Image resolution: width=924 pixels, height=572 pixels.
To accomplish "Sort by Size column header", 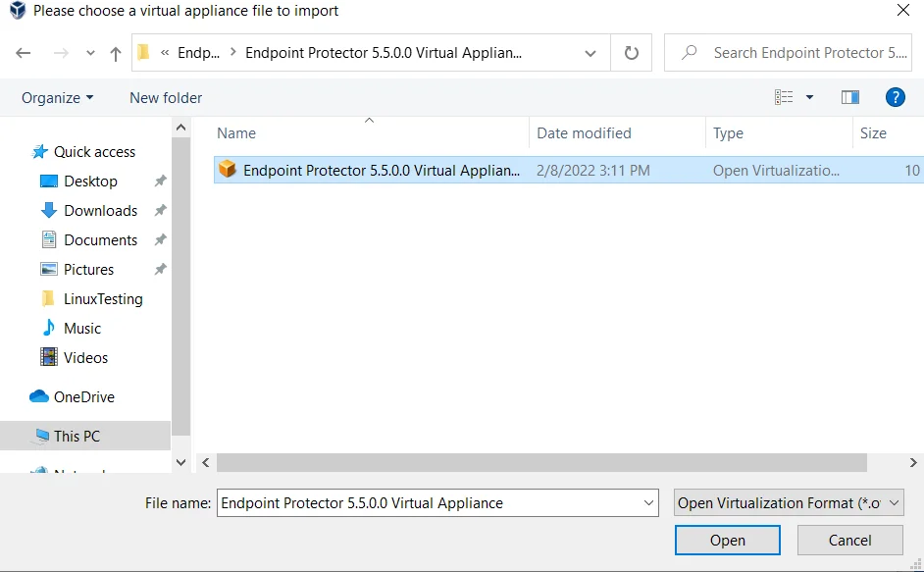I will [873, 133].
